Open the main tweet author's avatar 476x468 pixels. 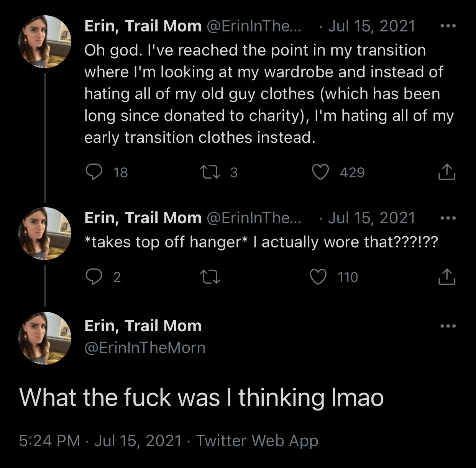[x=45, y=338]
